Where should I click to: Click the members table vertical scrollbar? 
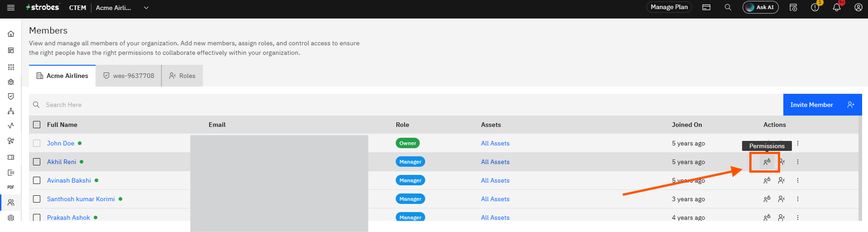coord(860,168)
